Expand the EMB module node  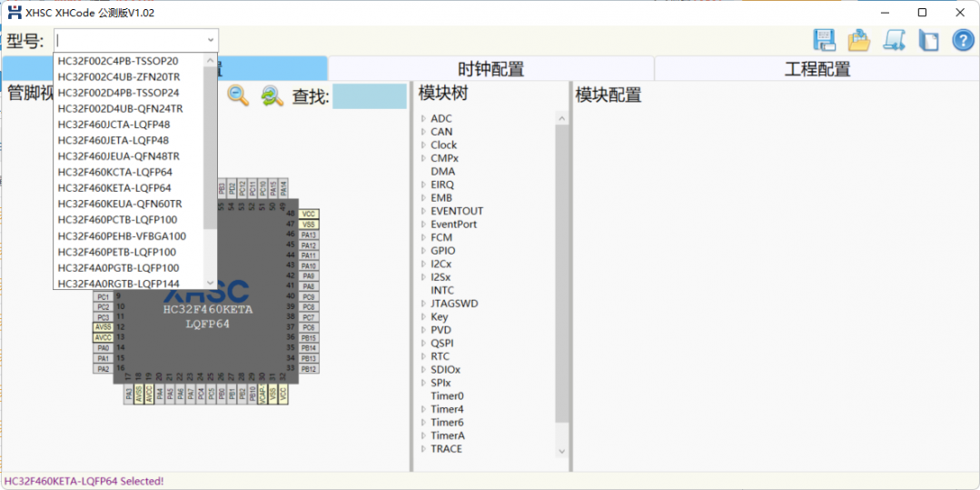[x=423, y=198]
